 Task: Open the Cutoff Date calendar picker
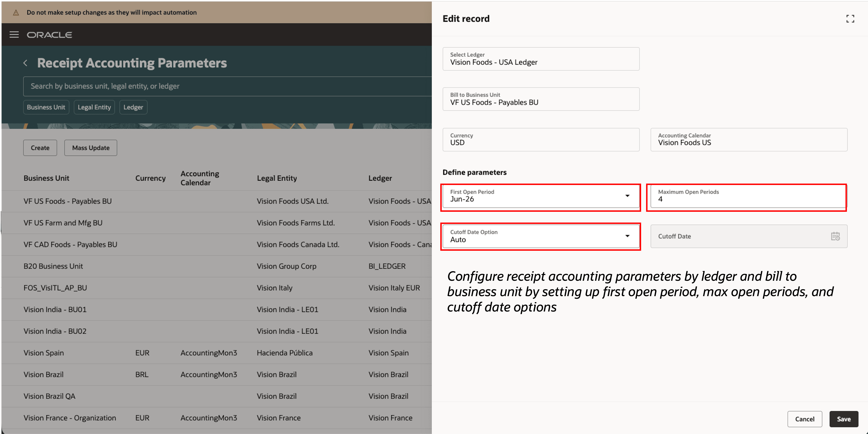coord(835,236)
